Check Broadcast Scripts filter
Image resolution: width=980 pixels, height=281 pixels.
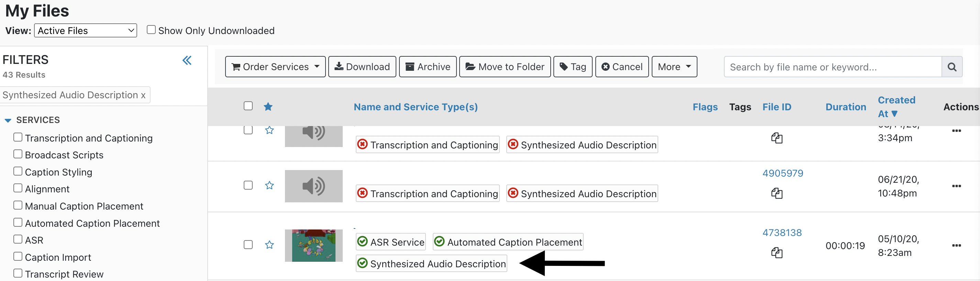coord(18,154)
